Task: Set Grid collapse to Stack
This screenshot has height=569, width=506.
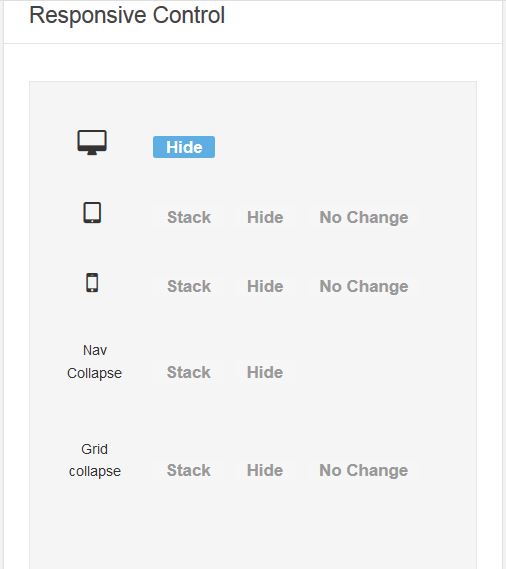Action: point(189,470)
